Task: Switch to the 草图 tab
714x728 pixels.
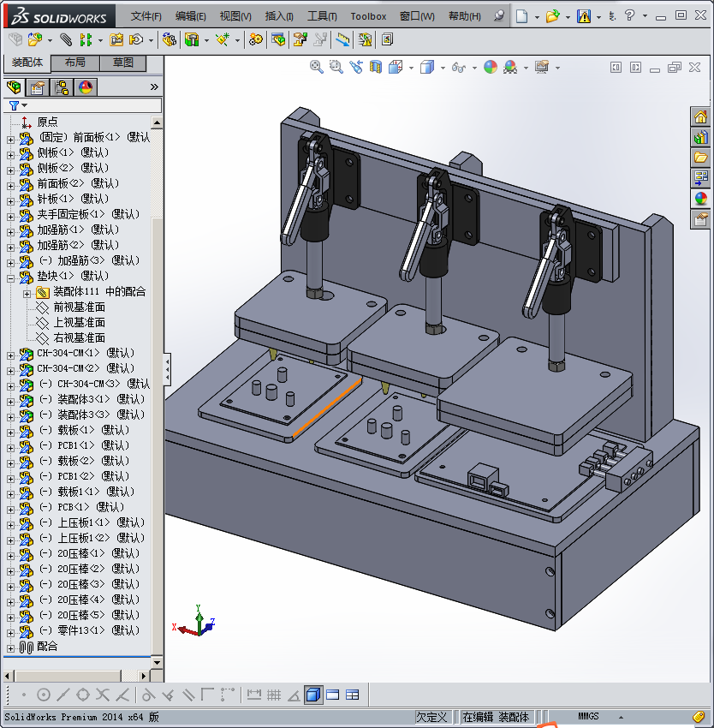Action: 122,63
